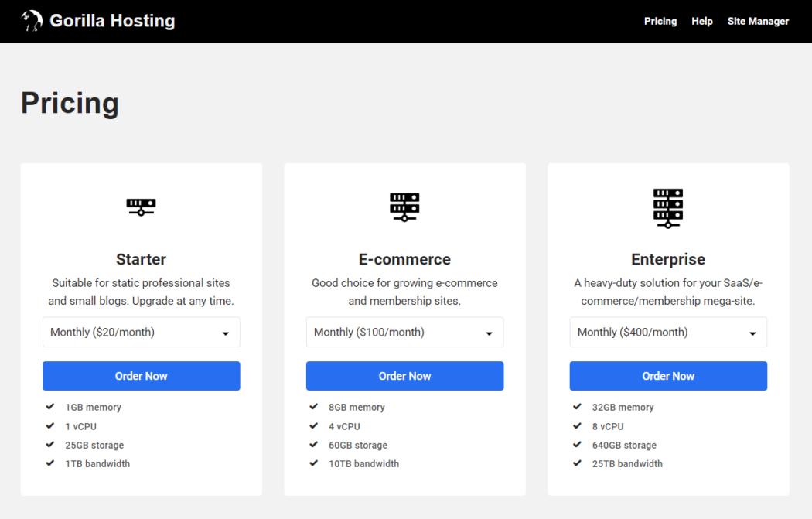Click checkmark beside 25GB storage
The width and height of the screenshot is (812, 519).
coord(50,445)
